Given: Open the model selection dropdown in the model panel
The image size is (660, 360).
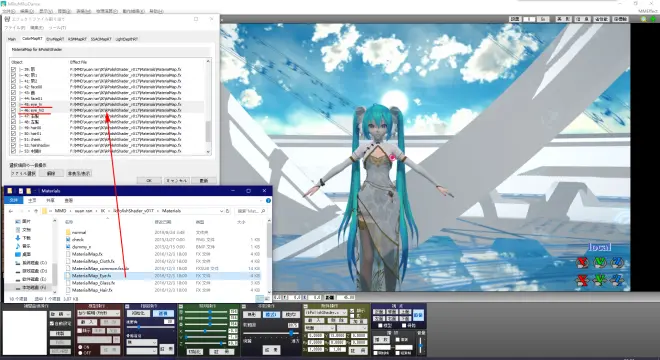Looking at the screenshot, I should point(98,313).
